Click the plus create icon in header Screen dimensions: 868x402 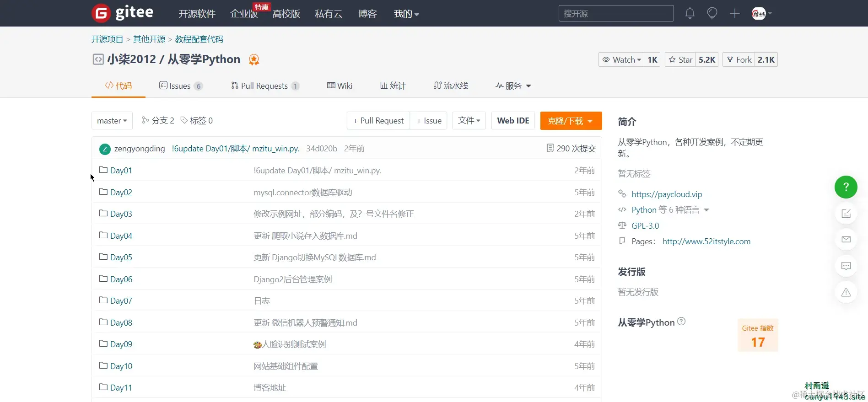pyautogui.click(x=735, y=13)
